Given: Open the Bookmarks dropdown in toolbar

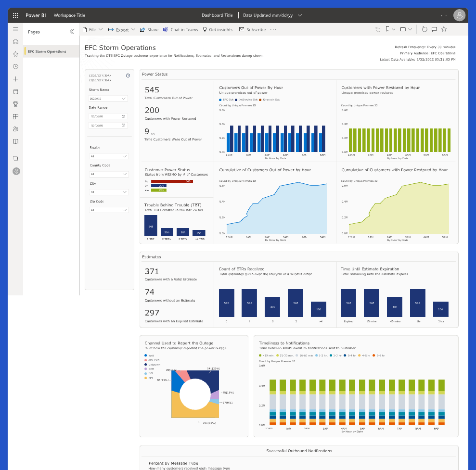Looking at the screenshot, I should (x=390, y=29).
